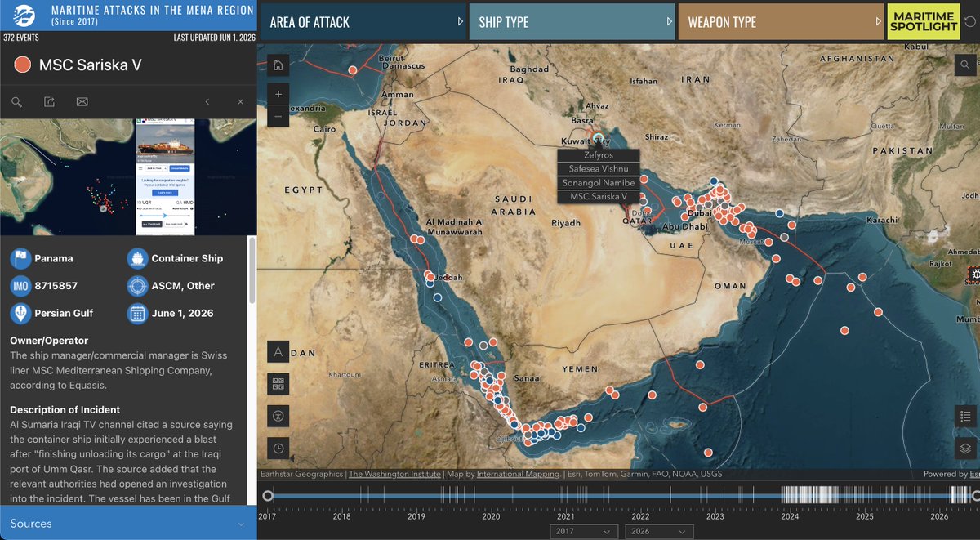
Task: Open the 2017 start year dropdown
Action: click(583, 531)
